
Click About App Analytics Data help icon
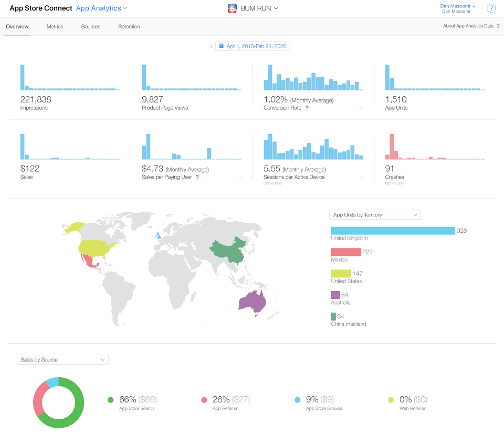click(498, 26)
